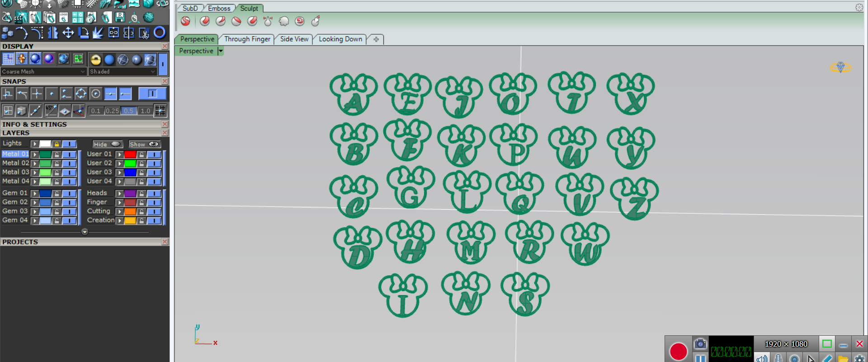This screenshot has height=362, width=868.
Task: Click the center snap circle icon
Action: 96,94
